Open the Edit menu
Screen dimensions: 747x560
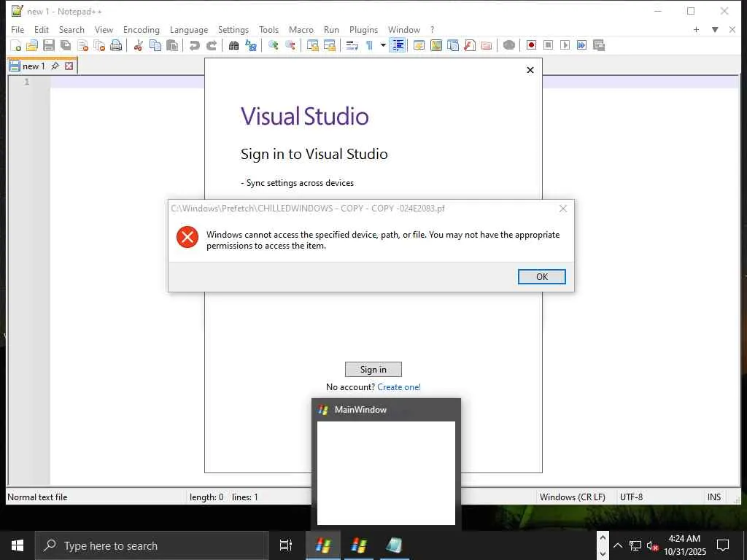coord(42,29)
